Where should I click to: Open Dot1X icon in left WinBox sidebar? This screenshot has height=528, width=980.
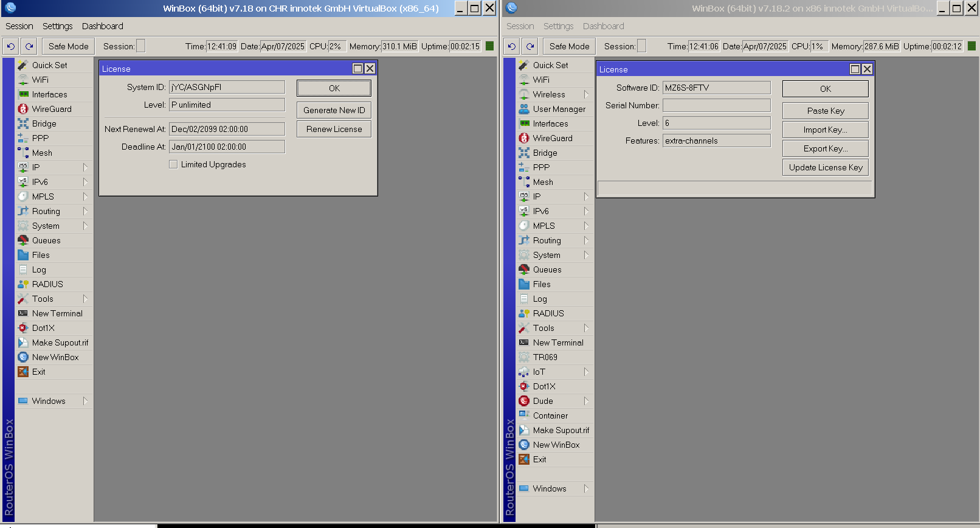pos(23,328)
